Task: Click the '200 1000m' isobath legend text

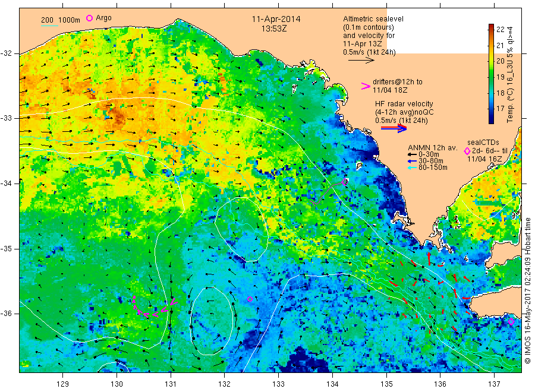Action: pyautogui.click(x=61, y=20)
